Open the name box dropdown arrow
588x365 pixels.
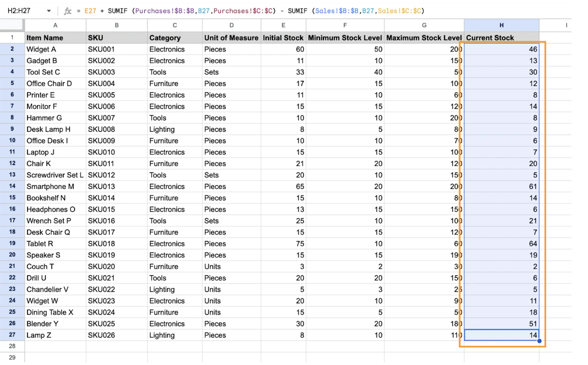click(x=49, y=11)
